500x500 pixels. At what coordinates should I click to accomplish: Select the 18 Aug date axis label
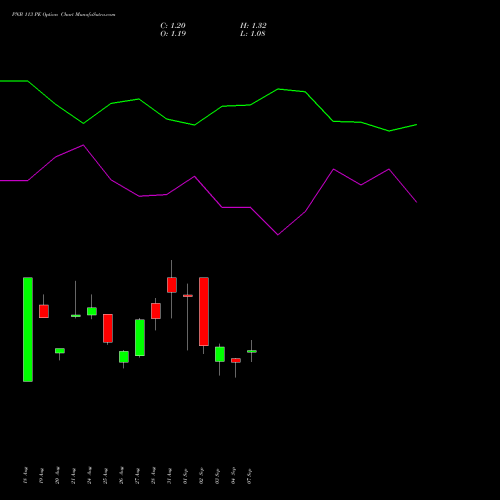click(26, 475)
